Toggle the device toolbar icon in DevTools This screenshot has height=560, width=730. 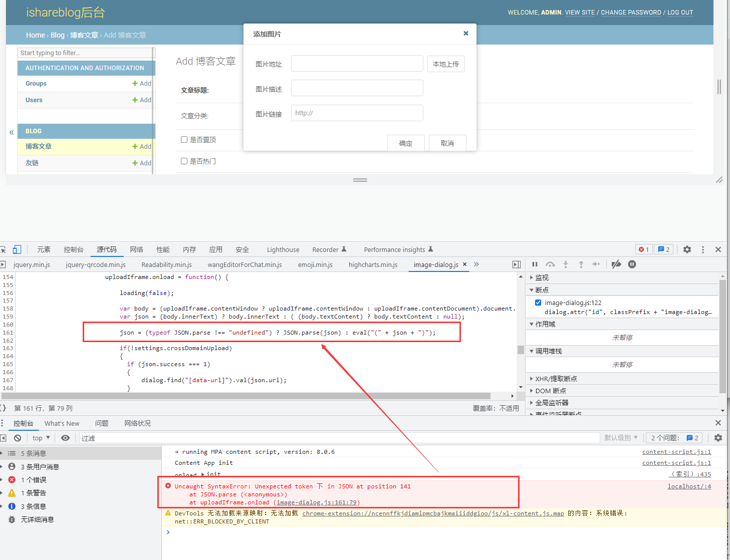coord(17,249)
